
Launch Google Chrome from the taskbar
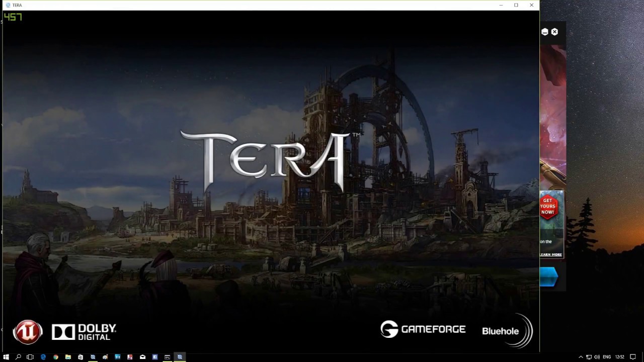tap(55, 357)
